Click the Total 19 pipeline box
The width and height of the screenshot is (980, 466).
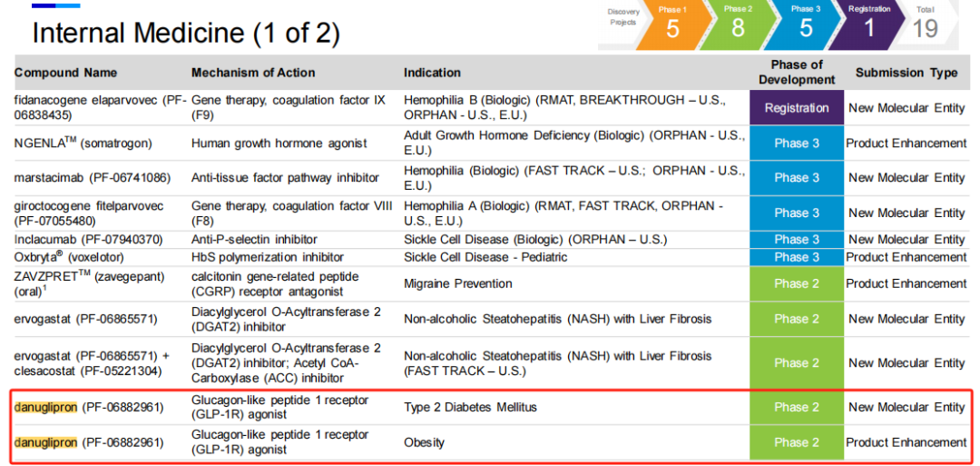point(926,25)
